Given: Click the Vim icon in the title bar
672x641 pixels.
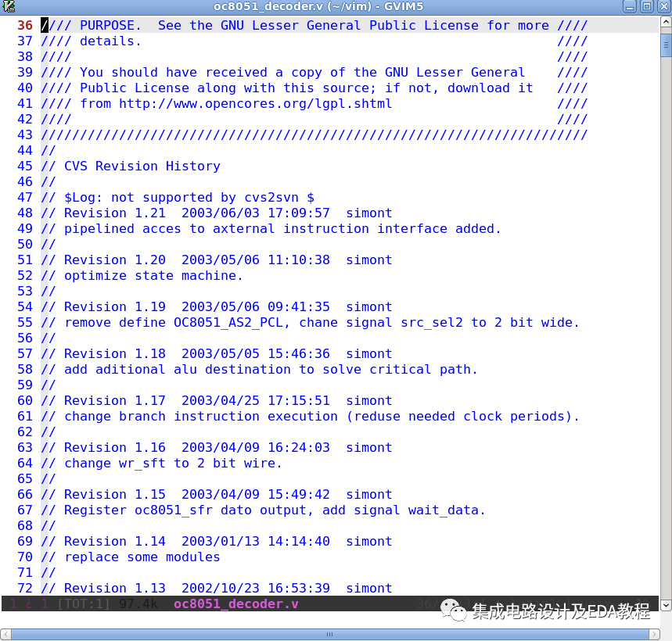Looking at the screenshot, I should tap(11, 6).
